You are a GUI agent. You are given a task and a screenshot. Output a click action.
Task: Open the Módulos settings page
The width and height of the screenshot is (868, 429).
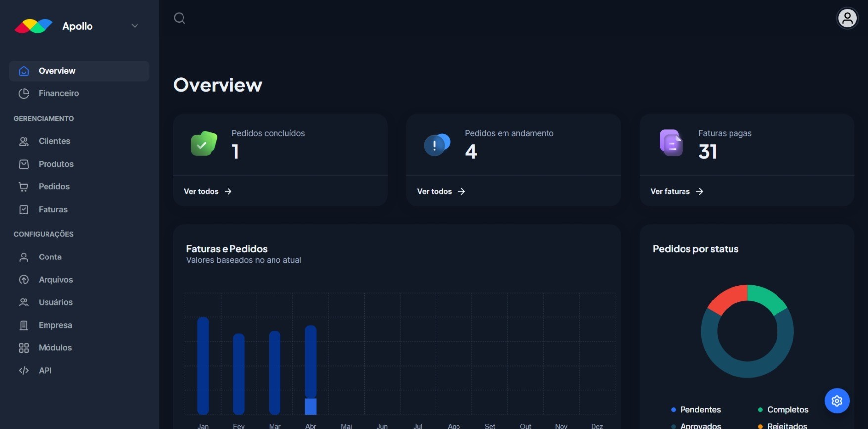(55, 348)
